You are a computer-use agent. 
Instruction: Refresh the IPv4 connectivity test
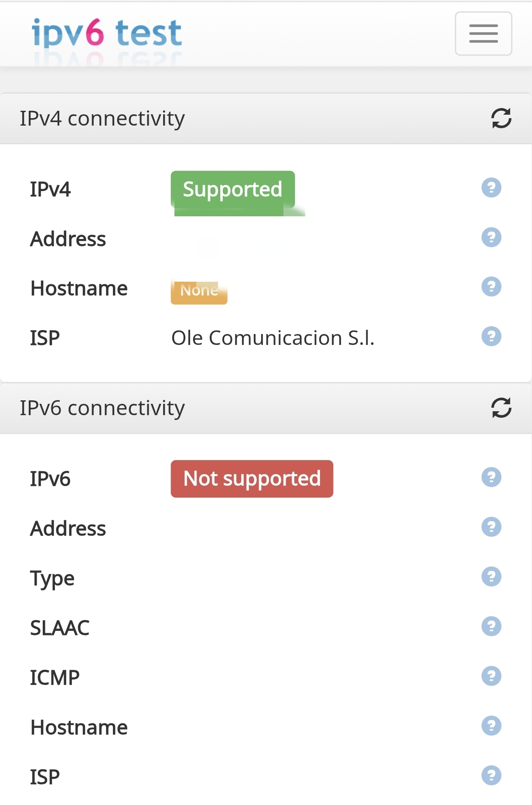tap(501, 118)
